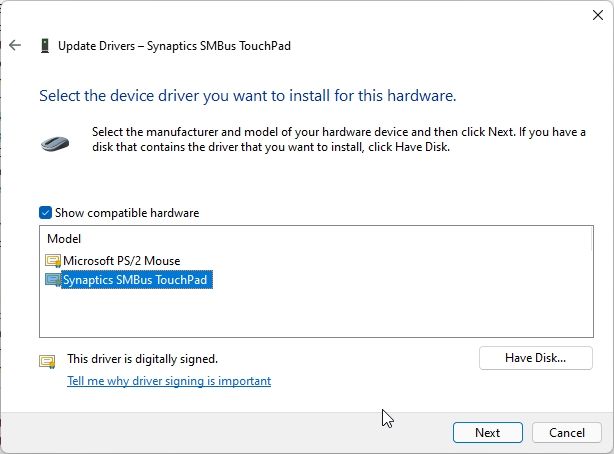Screen dimensions: 614x454
Task: Select Microsoft PS/2 Mouse from the model list
Action: click(x=121, y=261)
